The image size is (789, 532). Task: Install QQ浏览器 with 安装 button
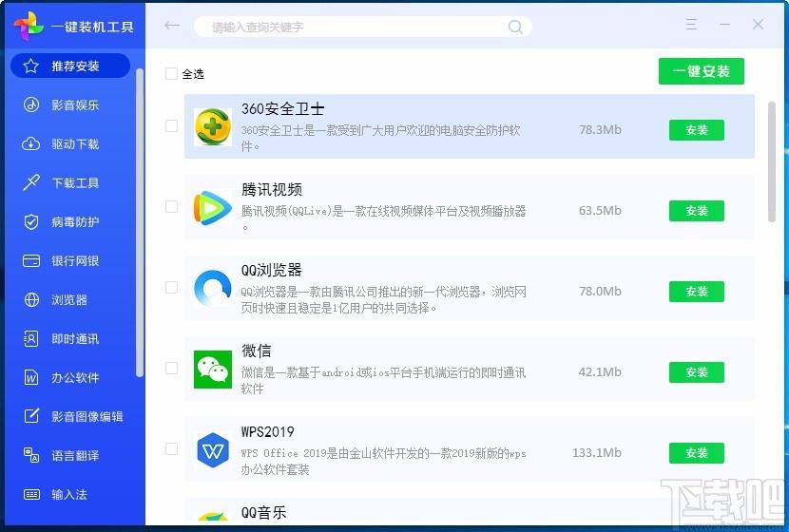(697, 292)
